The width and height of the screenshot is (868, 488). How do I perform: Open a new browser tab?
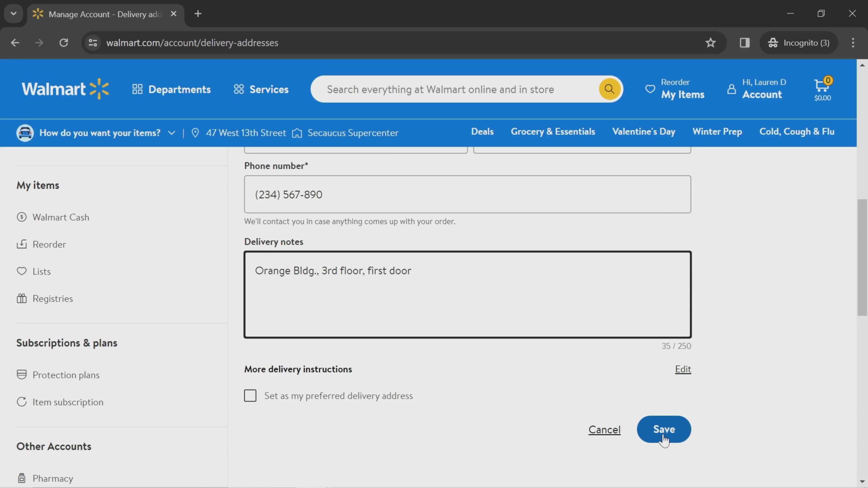coord(198,14)
